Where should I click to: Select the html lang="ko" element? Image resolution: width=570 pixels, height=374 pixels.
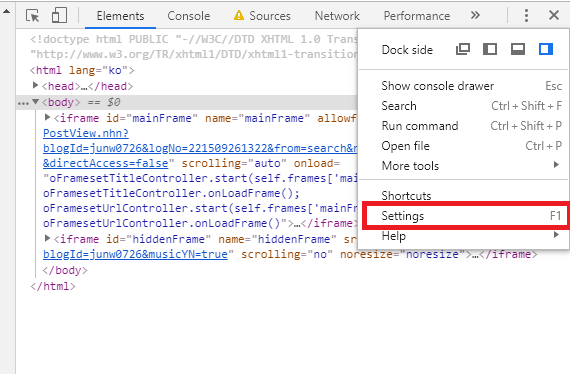(x=82, y=70)
